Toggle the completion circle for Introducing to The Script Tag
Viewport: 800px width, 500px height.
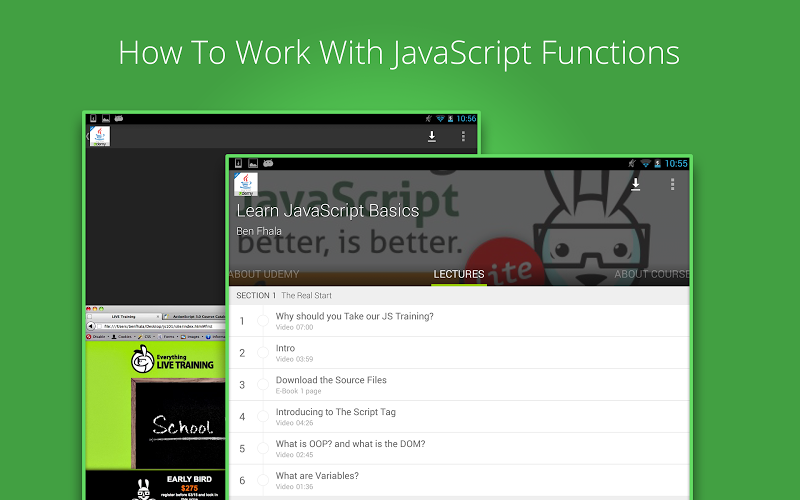[263, 416]
